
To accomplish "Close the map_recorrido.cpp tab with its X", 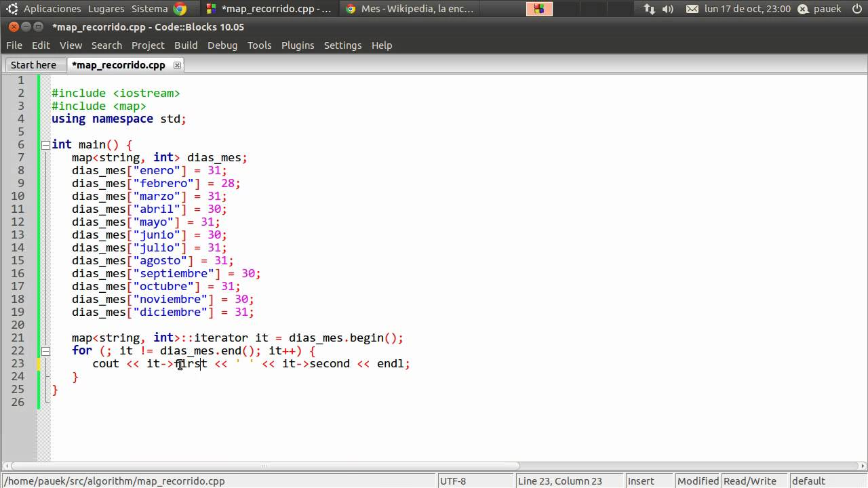I will pos(178,65).
